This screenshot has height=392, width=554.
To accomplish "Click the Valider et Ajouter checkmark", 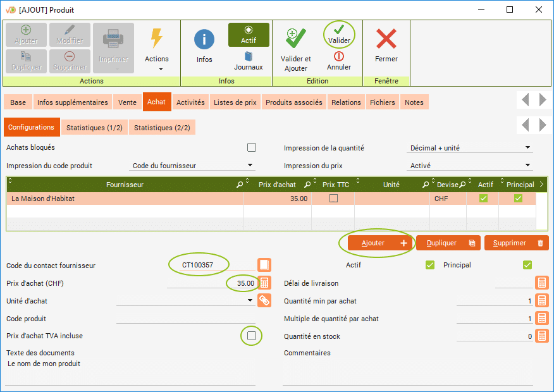I will [295, 39].
